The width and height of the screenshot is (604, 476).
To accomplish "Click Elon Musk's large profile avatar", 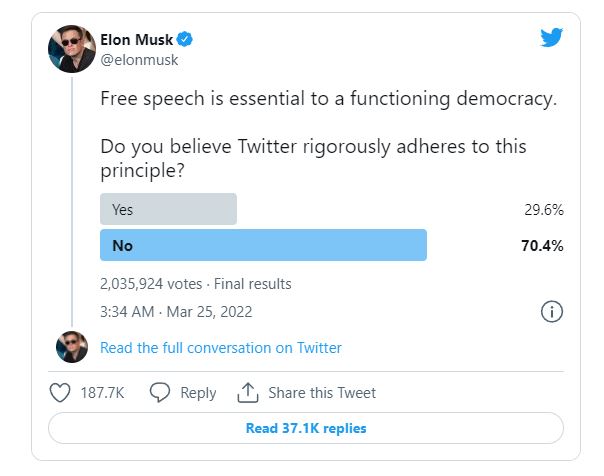I will [x=72, y=48].
